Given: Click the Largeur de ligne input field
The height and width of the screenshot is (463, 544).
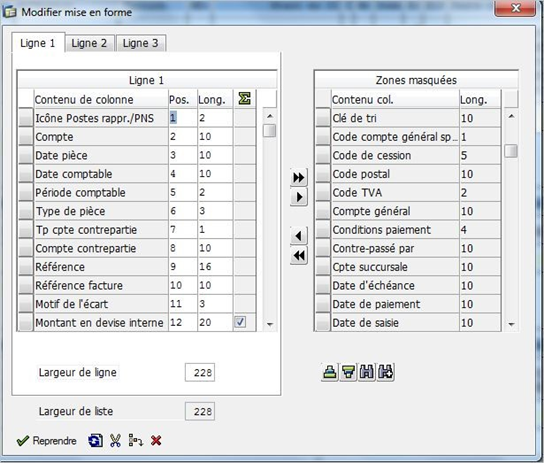Looking at the screenshot, I should (x=200, y=372).
